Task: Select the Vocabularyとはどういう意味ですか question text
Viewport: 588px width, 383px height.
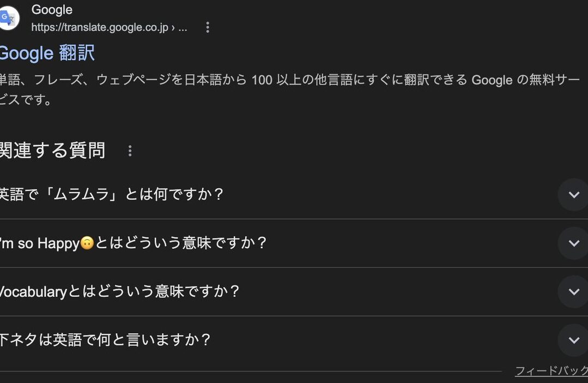Action: [x=120, y=292]
